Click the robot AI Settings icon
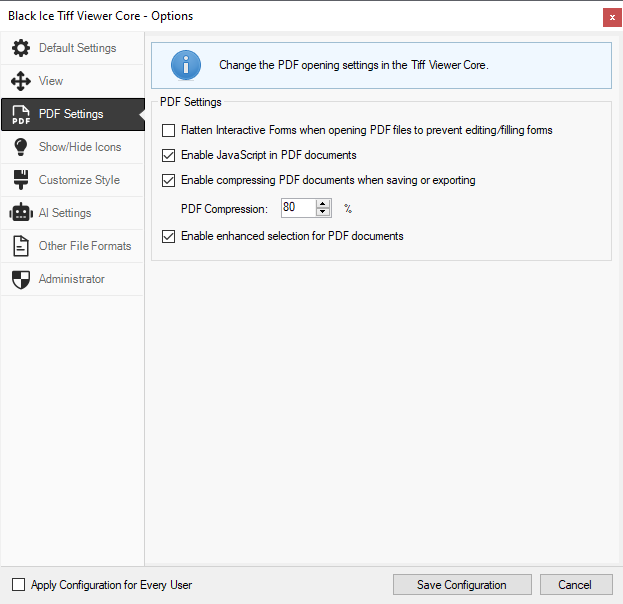This screenshot has width=623, height=604. [x=21, y=213]
